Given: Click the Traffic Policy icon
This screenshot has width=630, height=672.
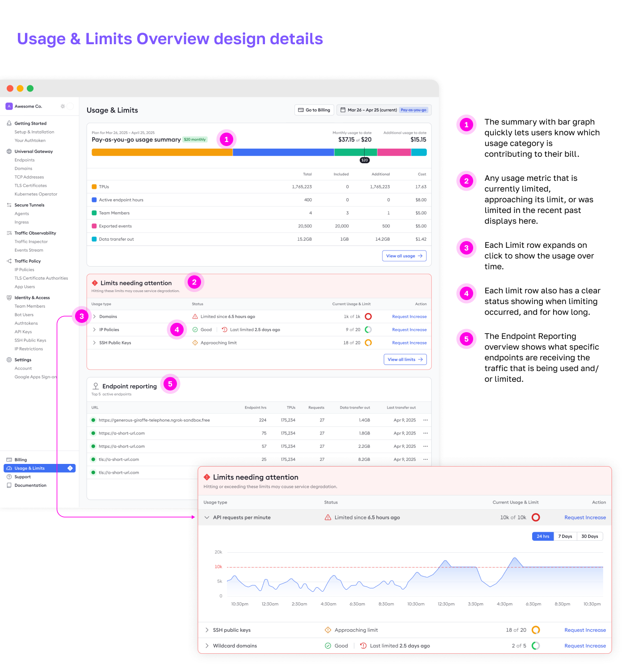Looking at the screenshot, I should coord(9,261).
